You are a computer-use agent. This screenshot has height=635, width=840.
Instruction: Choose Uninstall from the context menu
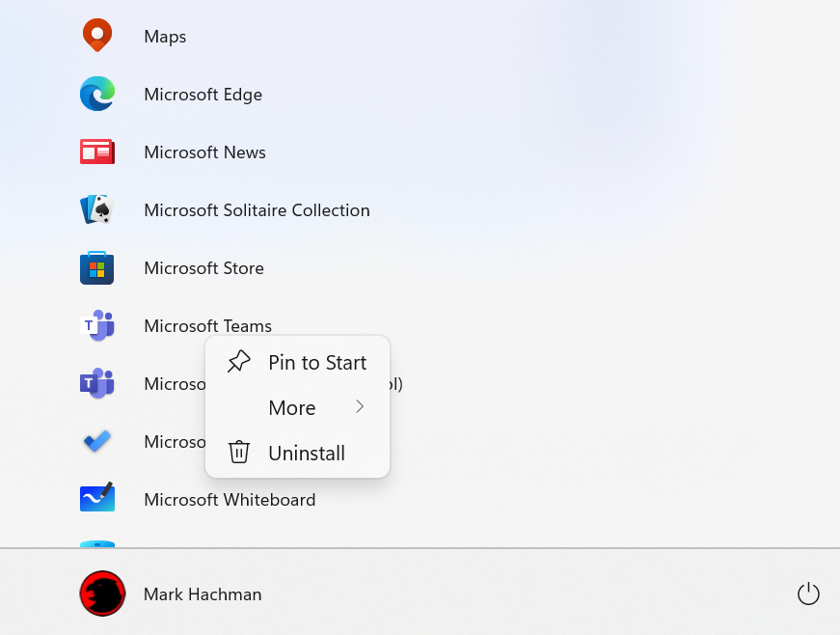(x=297, y=453)
